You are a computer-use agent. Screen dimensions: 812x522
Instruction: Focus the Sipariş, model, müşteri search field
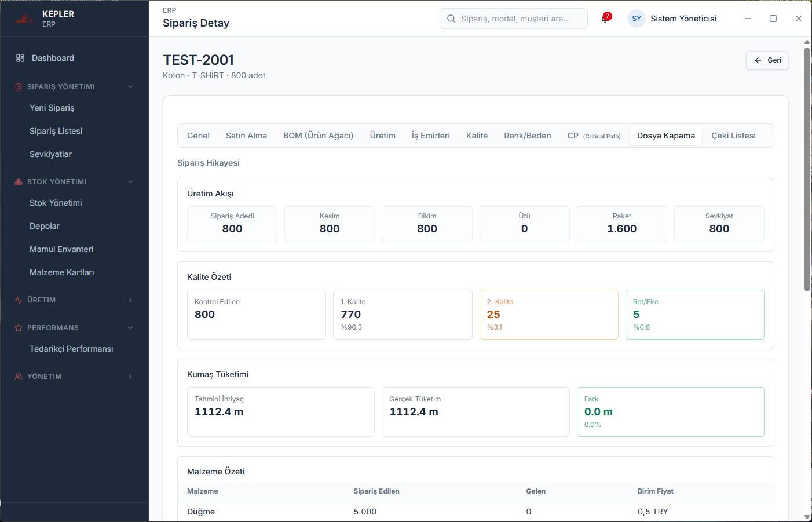[514, 19]
